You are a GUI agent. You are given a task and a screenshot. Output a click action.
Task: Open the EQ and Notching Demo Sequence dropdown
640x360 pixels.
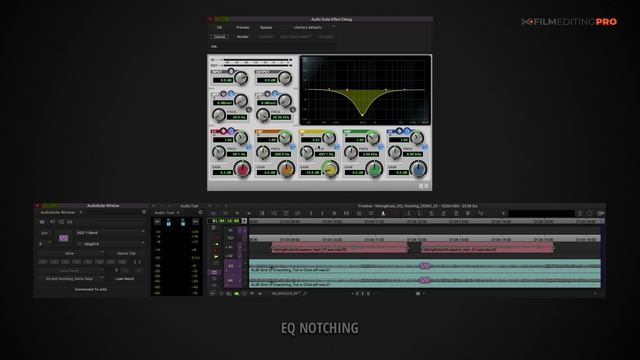point(71,279)
